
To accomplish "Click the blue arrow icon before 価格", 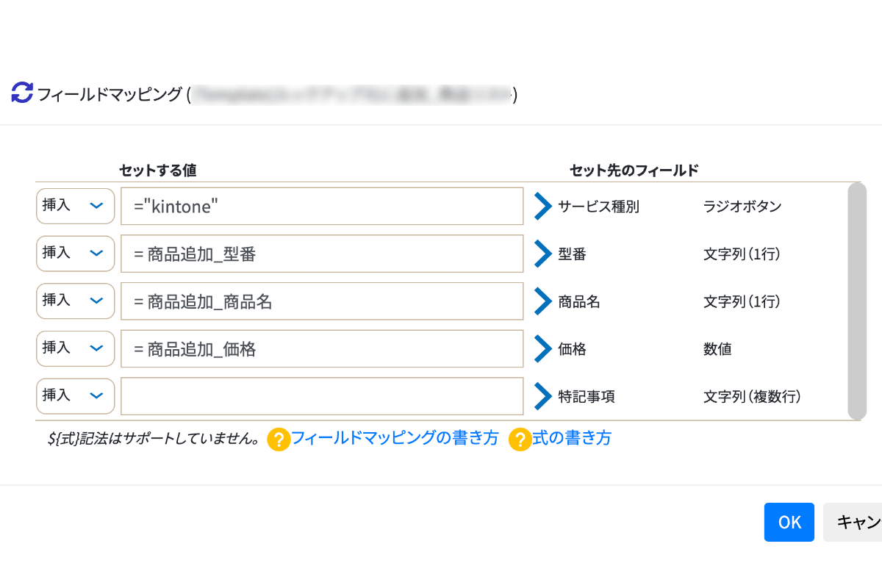I will [x=542, y=349].
